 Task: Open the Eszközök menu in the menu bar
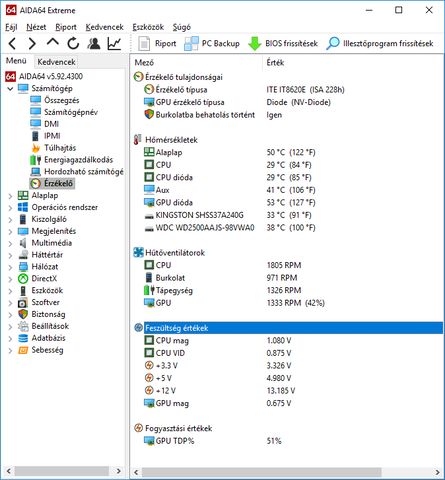coord(148,27)
